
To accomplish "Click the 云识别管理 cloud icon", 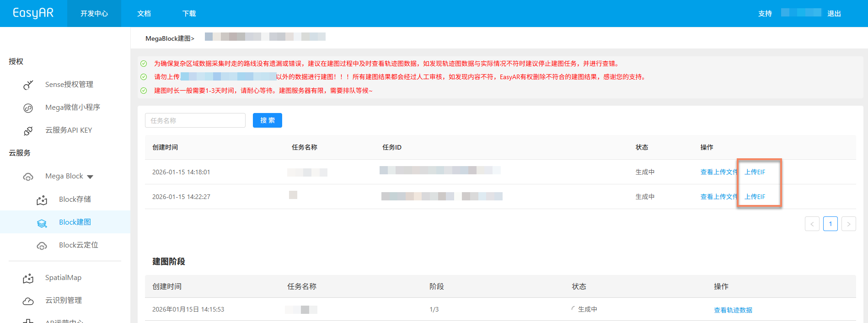I will tap(28, 301).
